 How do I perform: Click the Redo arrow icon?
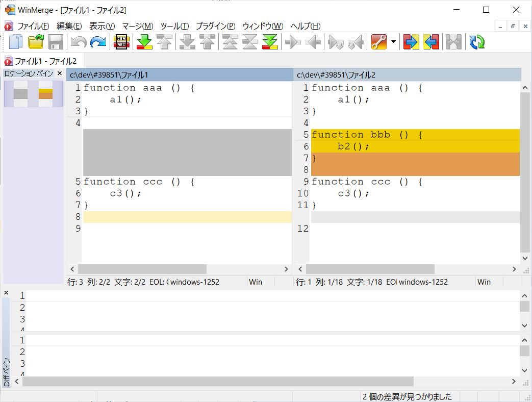click(98, 42)
